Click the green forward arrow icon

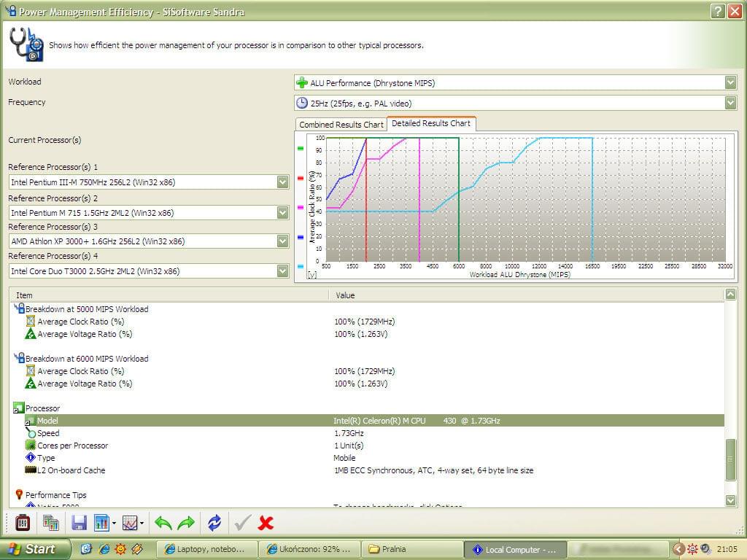[187, 522]
